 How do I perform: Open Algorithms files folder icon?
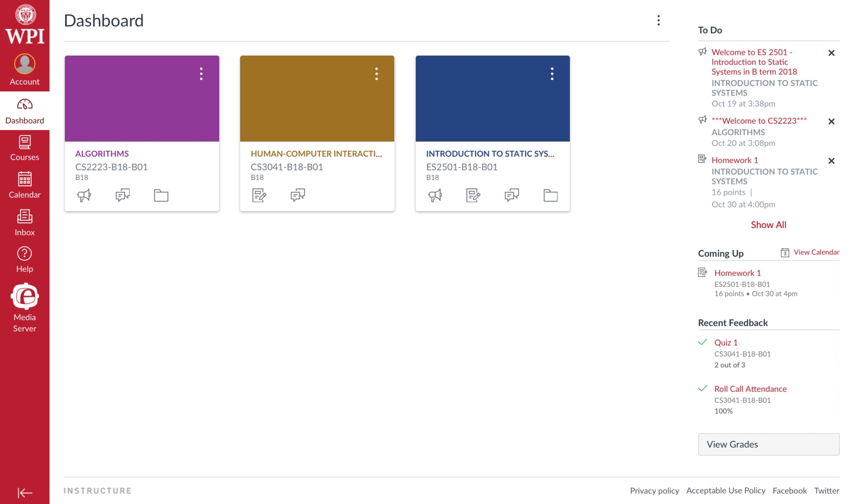pos(161,195)
